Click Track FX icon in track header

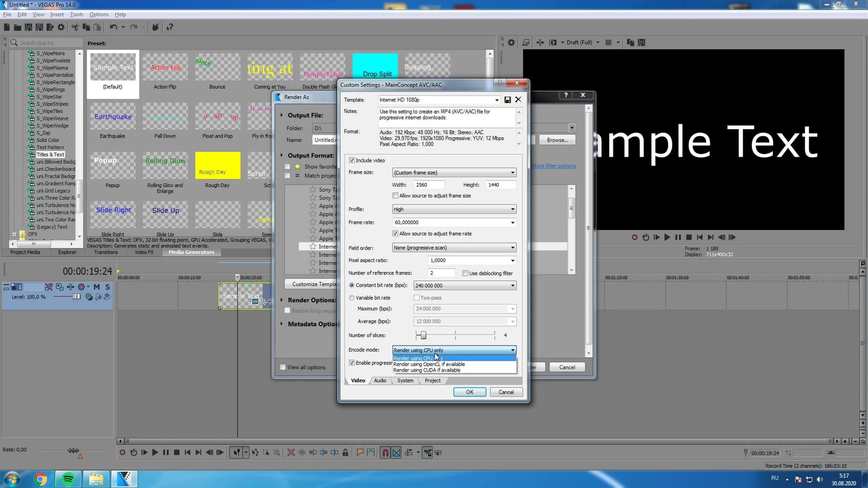point(70,287)
